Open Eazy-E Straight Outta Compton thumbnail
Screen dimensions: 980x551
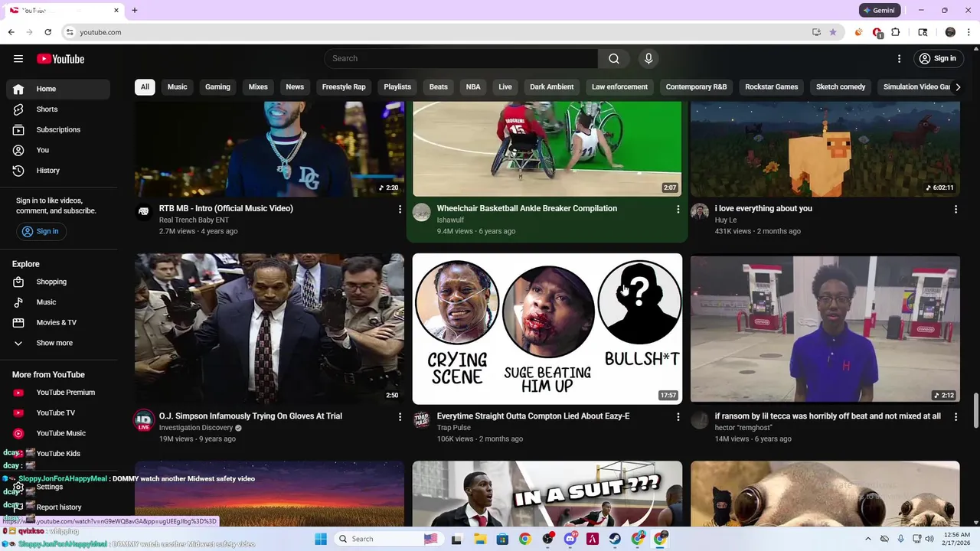547,328
